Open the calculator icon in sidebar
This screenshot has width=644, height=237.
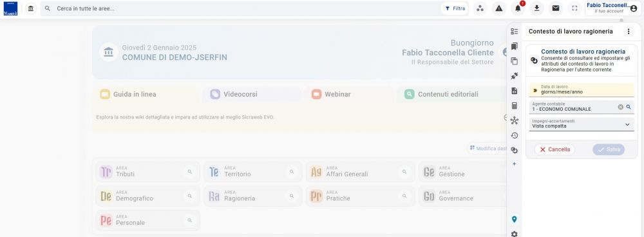tap(514, 106)
